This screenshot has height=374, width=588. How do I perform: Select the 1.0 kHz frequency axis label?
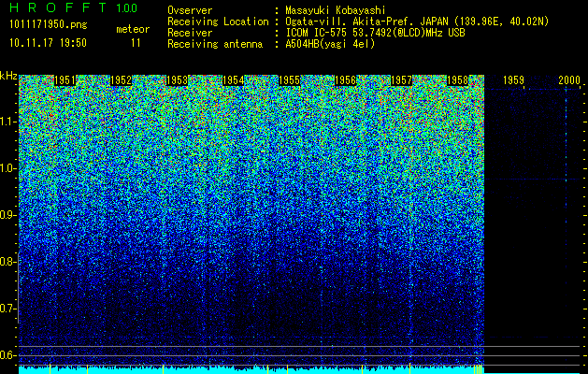pyautogui.click(x=8, y=168)
